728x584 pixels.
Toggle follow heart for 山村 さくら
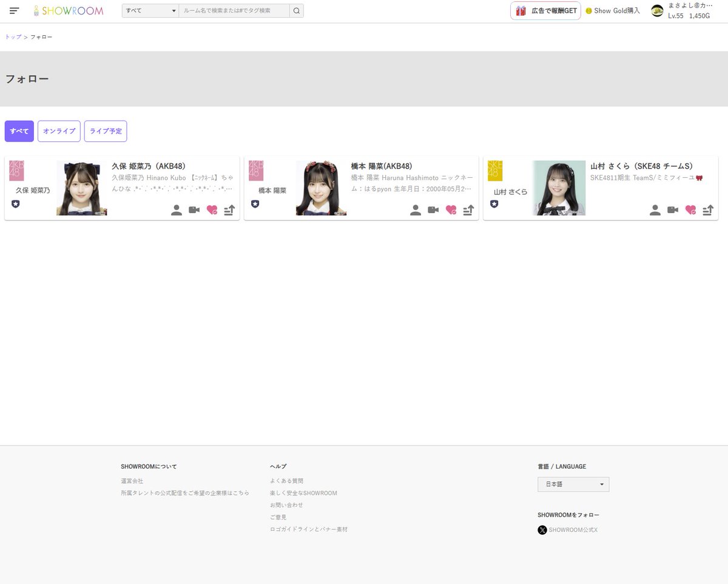[690, 210]
